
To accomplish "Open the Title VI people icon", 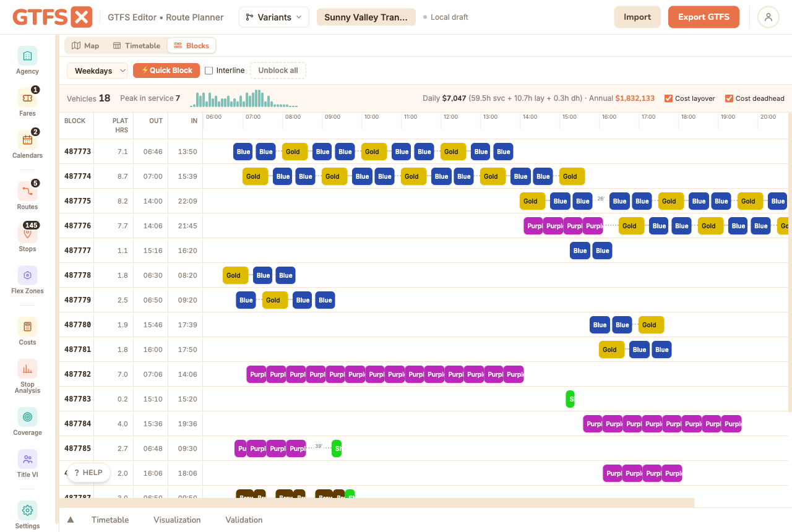I will click(x=27, y=459).
